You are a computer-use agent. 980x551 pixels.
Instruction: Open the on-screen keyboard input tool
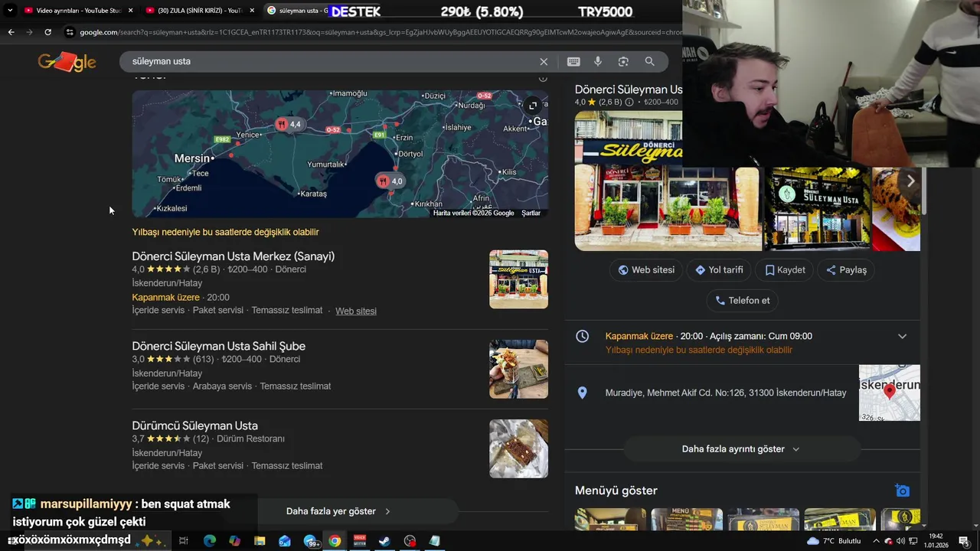[x=573, y=61]
